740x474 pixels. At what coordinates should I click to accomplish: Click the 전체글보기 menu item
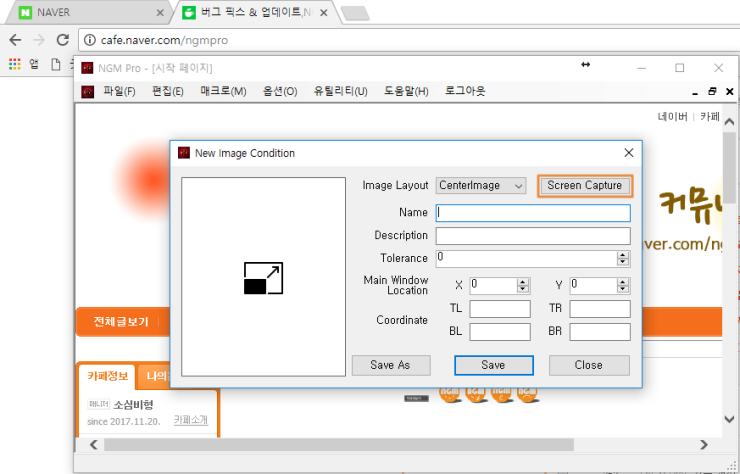coord(121,322)
